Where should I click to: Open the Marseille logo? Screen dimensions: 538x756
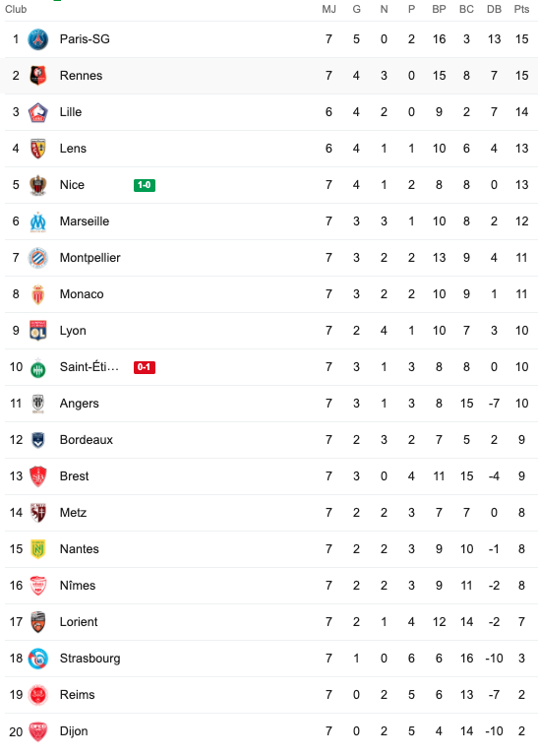tap(38, 221)
